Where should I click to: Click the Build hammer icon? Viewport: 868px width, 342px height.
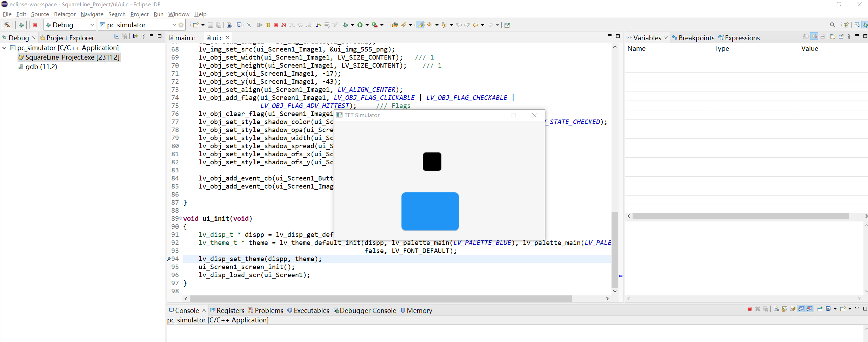[x=7, y=25]
